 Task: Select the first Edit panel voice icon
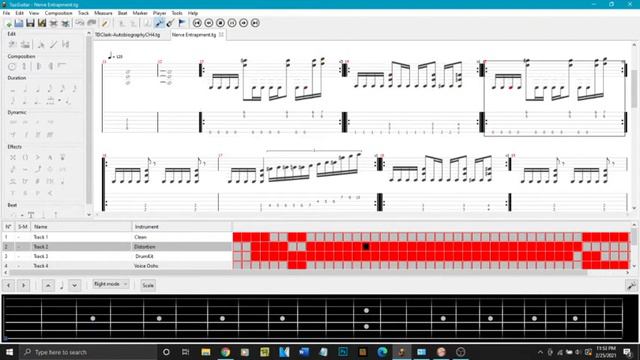coord(12,44)
